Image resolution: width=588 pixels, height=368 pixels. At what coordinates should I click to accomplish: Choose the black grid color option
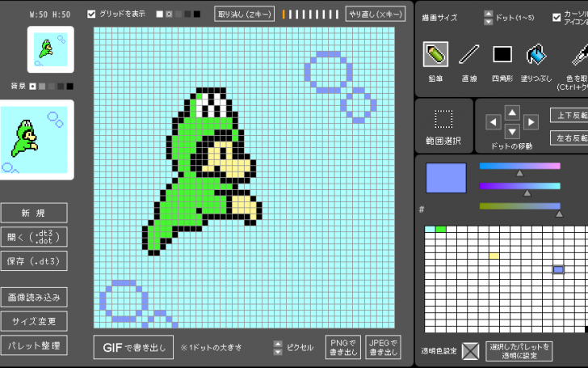[x=196, y=15]
